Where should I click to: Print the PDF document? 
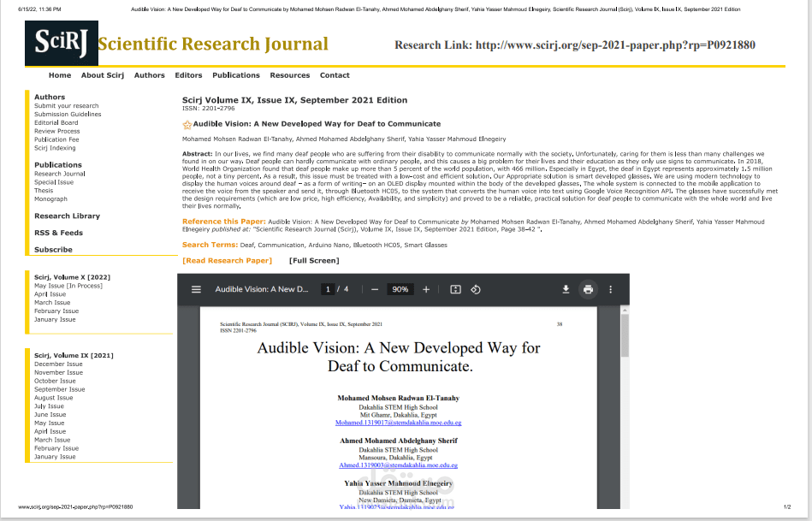588,289
